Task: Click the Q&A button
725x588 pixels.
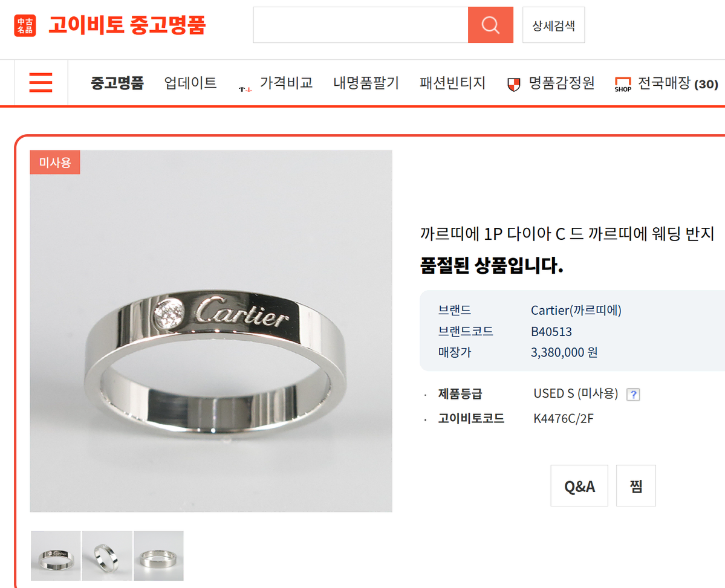Action: (x=579, y=486)
